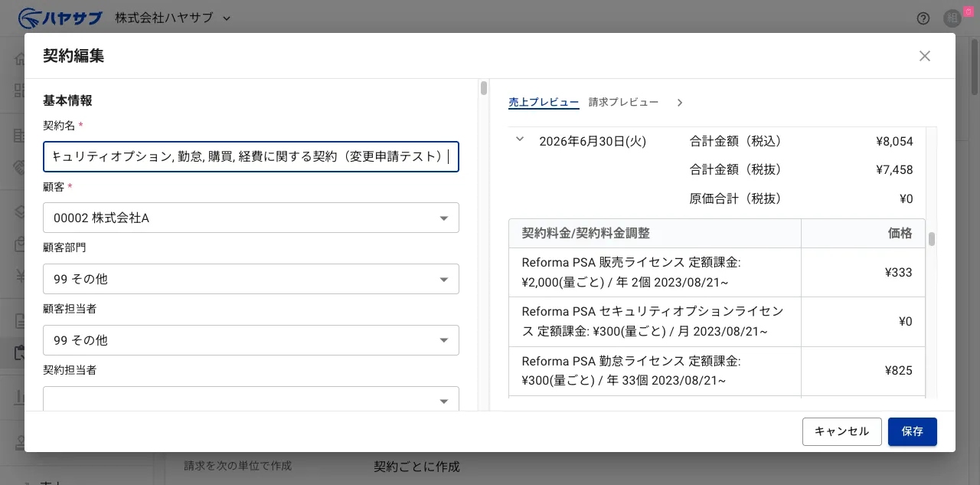This screenshot has width=980, height=485.
Task: Select the セキュリティオプションライセンス row
Action: point(717,322)
